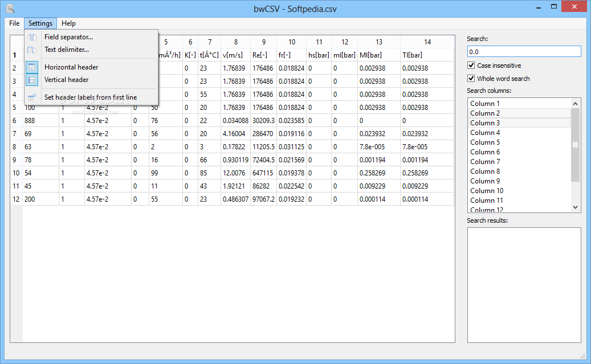Select Column 10 in search columns list

[x=519, y=191]
